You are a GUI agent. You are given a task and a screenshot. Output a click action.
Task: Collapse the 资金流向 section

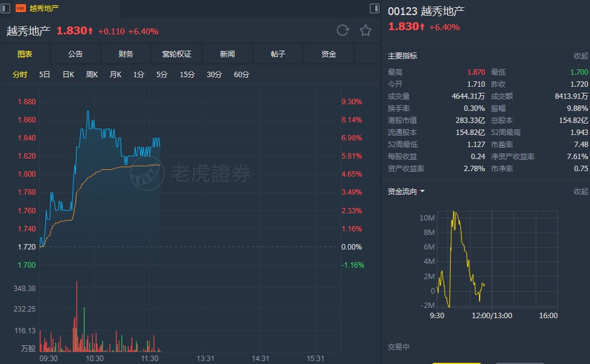click(580, 192)
